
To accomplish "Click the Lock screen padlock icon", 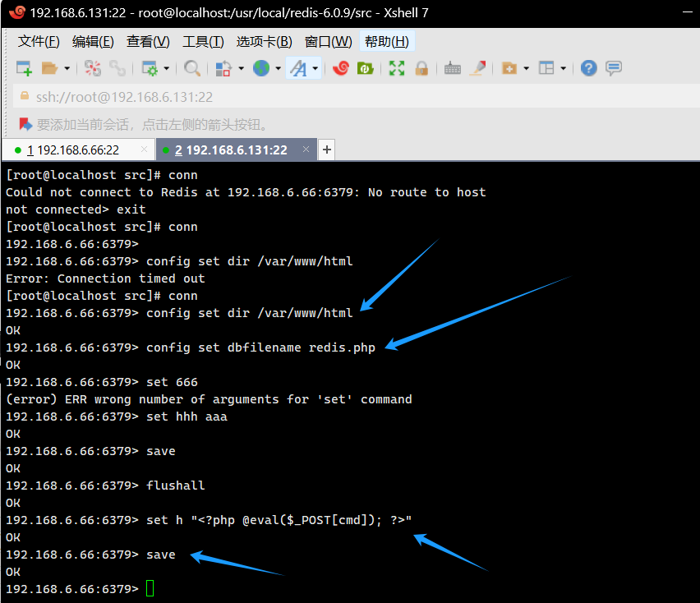I will [421, 68].
